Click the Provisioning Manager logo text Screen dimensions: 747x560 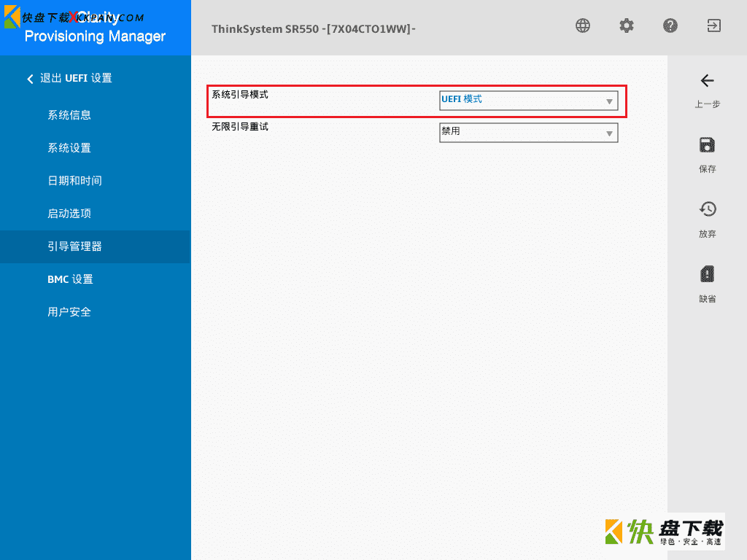pos(96,36)
